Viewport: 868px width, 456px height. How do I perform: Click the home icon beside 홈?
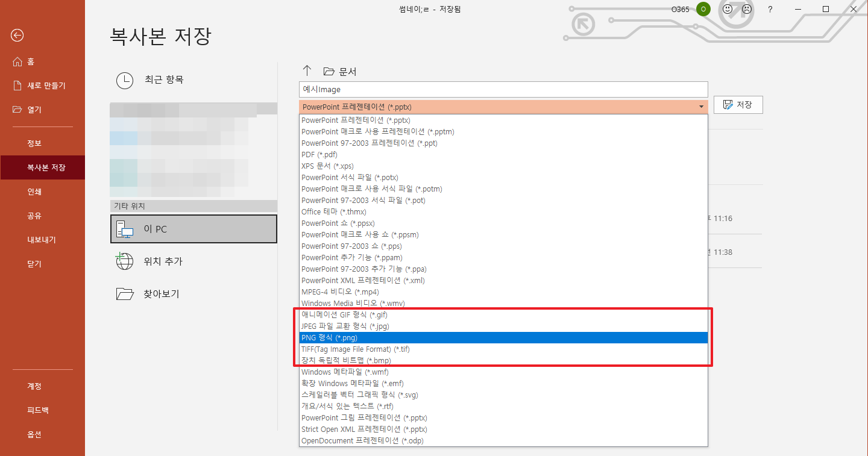click(x=17, y=61)
